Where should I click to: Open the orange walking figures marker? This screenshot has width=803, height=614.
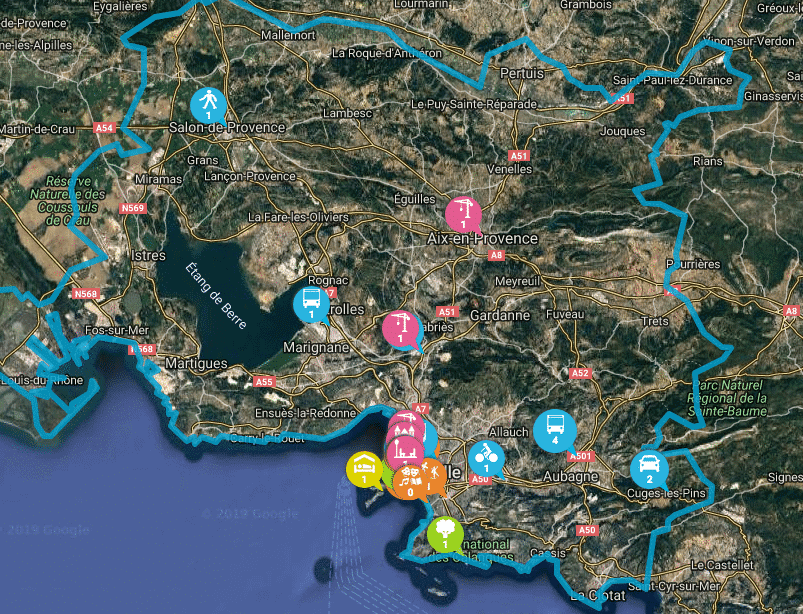pos(434,475)
